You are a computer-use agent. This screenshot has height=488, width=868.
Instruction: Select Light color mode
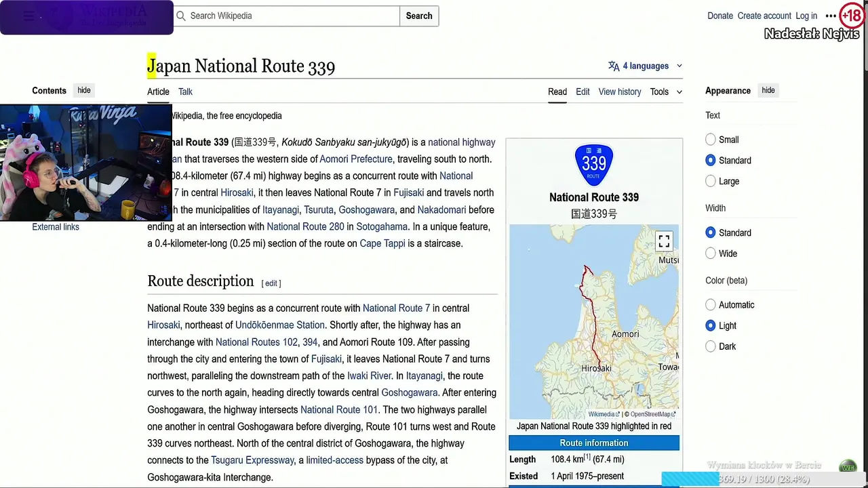pos(711,325)
